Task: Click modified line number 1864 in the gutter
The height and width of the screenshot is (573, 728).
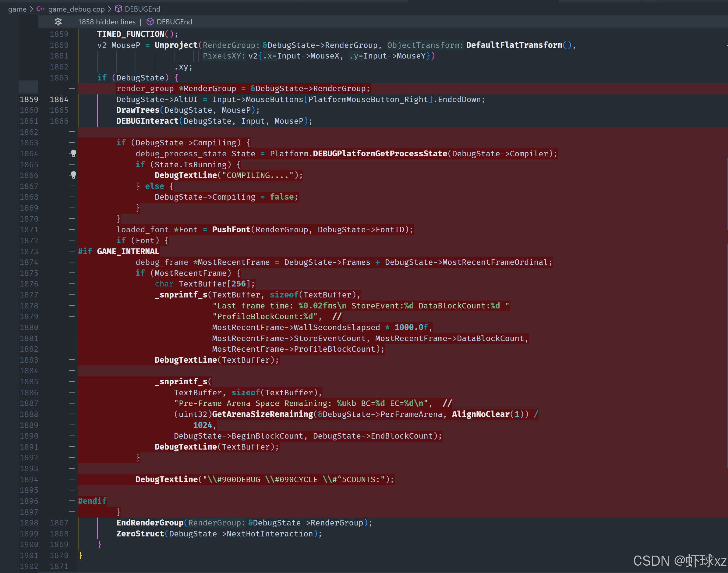Action: pyautogui.click(x=59, y=99)
